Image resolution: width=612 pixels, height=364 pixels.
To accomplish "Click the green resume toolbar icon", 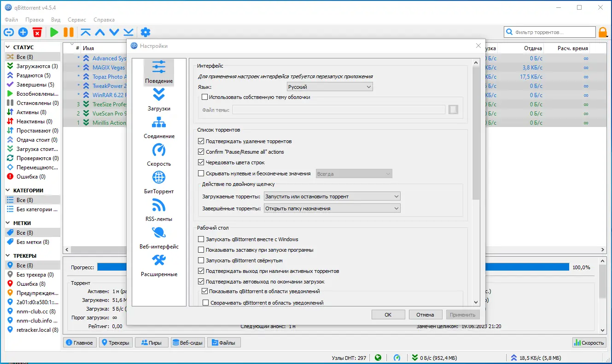I will [x=54, y=32].
